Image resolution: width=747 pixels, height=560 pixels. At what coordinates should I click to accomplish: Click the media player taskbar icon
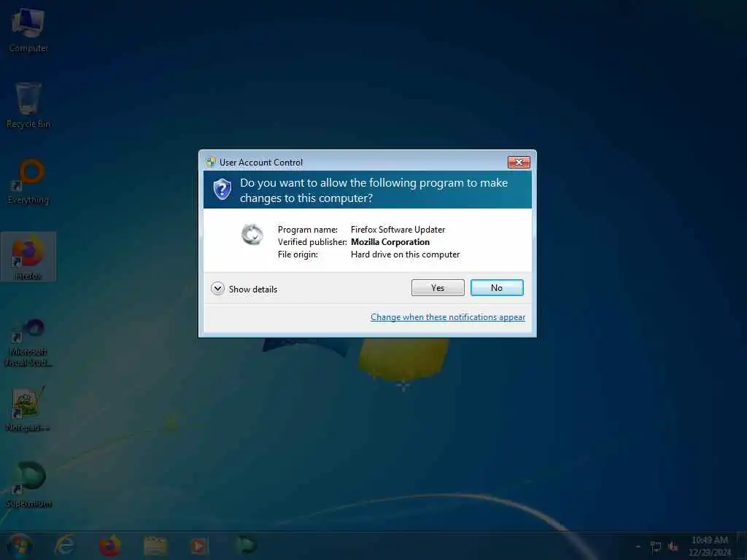[199, 545]
